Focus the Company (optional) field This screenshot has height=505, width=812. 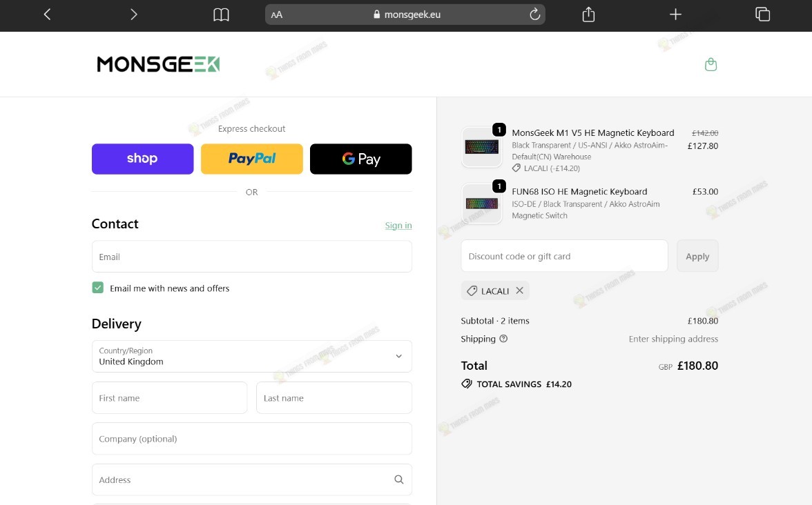point(251,439)
